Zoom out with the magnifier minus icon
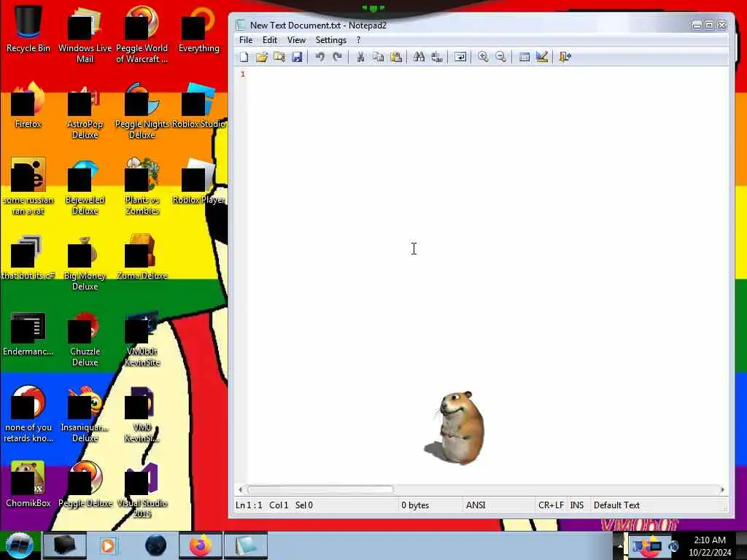The image size is (747, 560). [500, 57]
